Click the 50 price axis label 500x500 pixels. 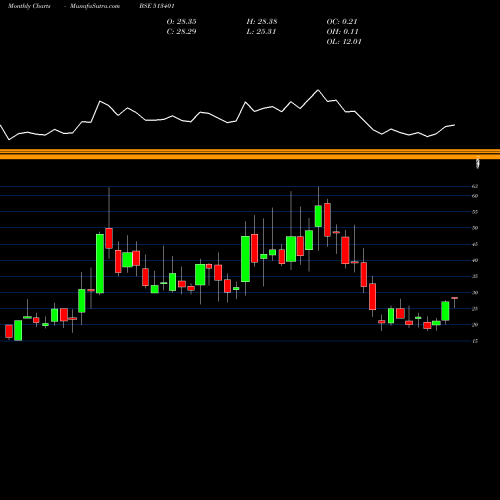click(x=475, y=228)
